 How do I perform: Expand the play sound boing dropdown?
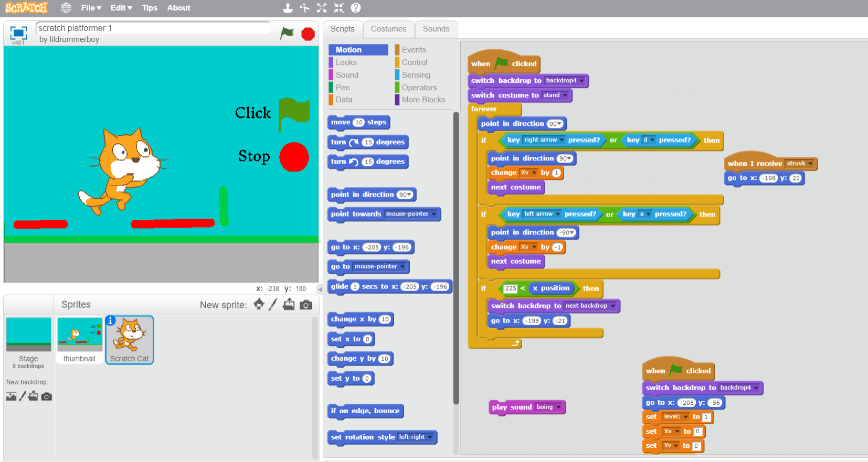(558, 407)
